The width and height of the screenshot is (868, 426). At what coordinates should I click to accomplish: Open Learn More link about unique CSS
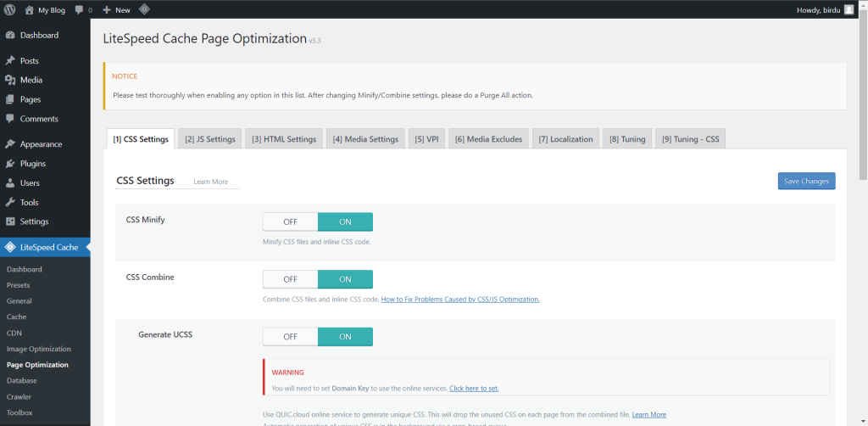648,414
